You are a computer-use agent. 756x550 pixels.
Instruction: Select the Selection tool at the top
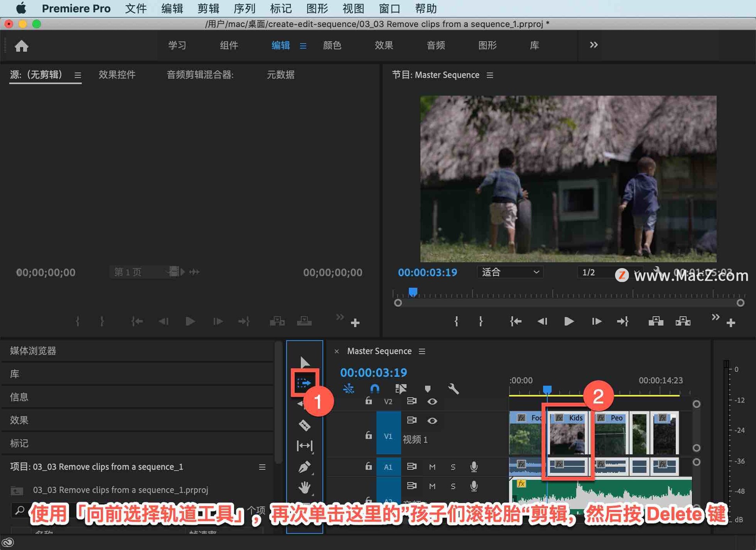(x=305, y=361)
